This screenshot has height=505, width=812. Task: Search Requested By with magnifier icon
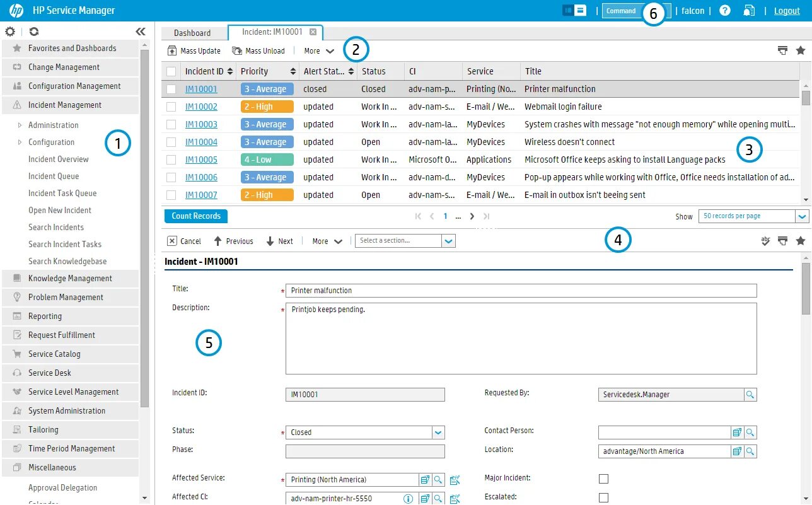click(x=750, y=395)
